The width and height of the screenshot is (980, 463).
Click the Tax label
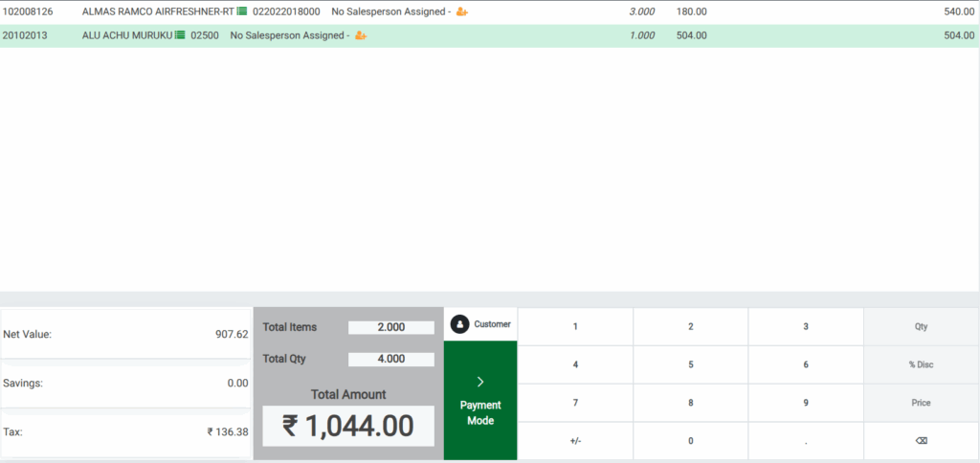pyautogui.click(x=12, y=431)
